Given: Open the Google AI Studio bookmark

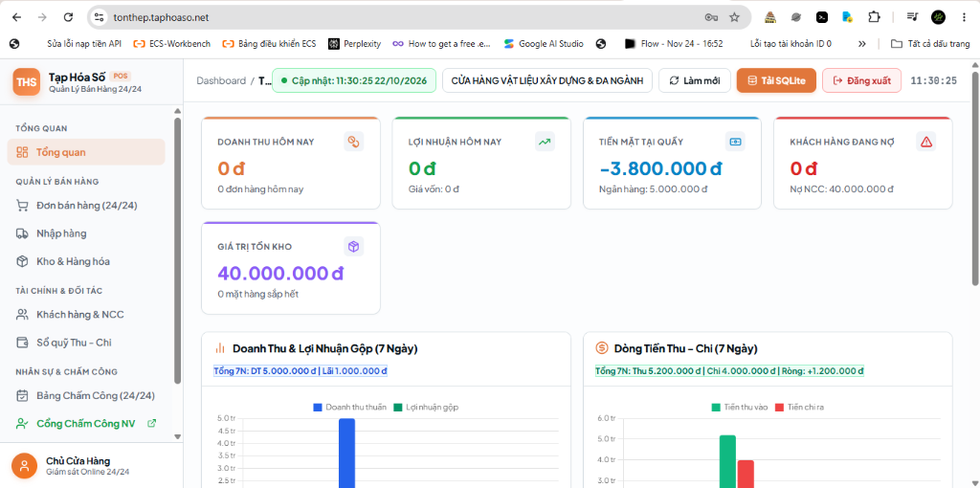Looking at the screenshot, I should (544, 44).
